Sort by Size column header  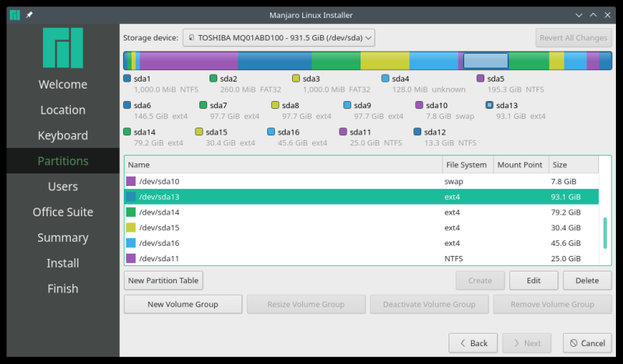573,165
